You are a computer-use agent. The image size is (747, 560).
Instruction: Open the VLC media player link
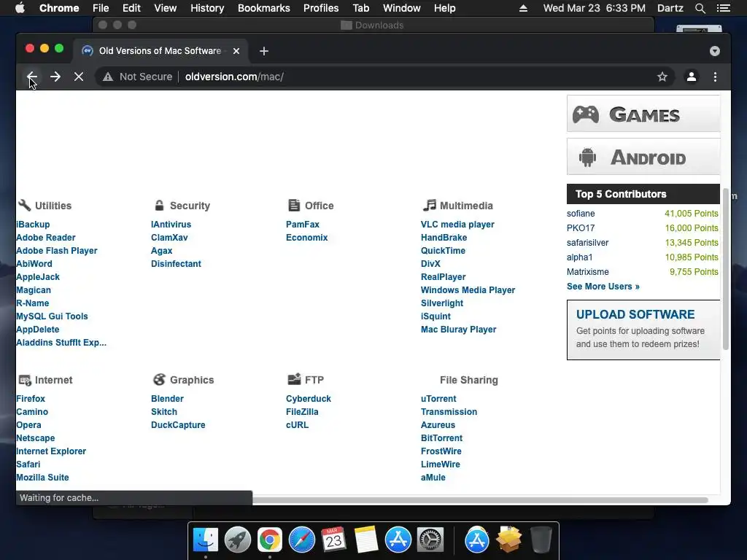point(457,225)
